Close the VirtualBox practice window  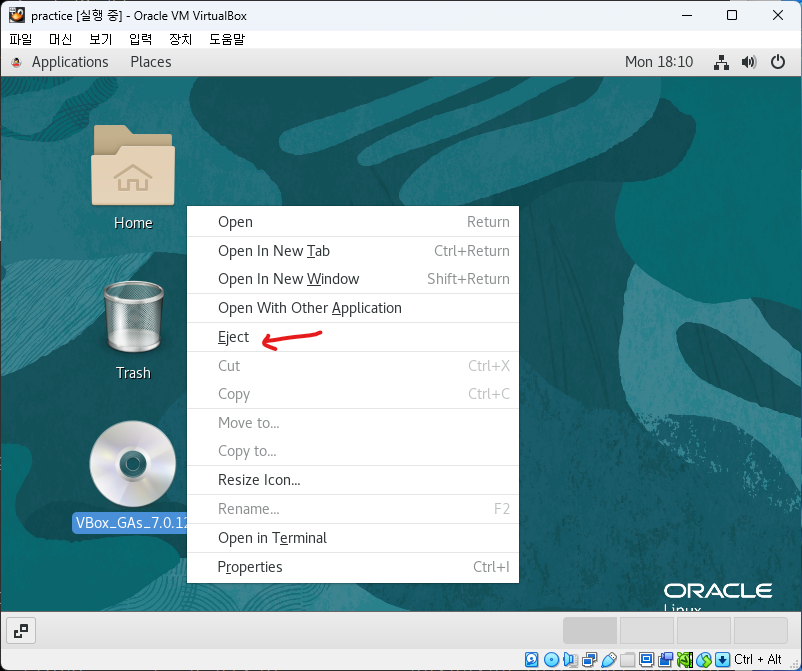(777, 15)
